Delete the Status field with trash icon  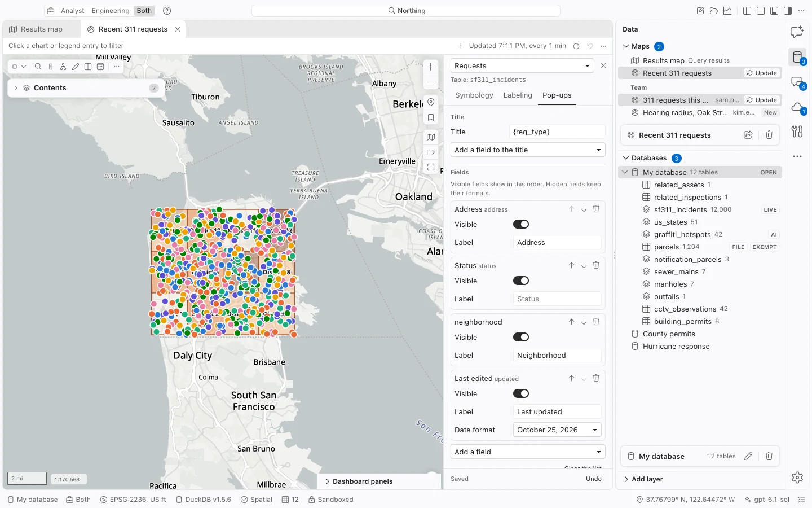(x=596, y=265)
